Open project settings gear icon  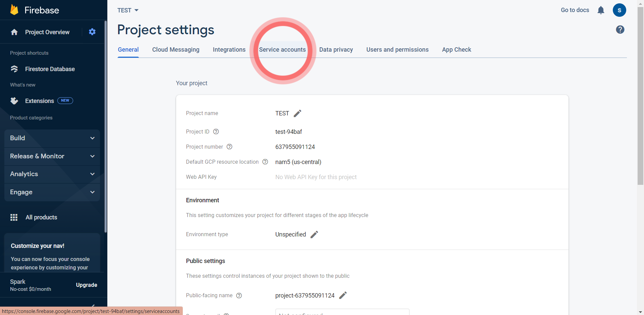pyautogui.click(x=92, y=32)
